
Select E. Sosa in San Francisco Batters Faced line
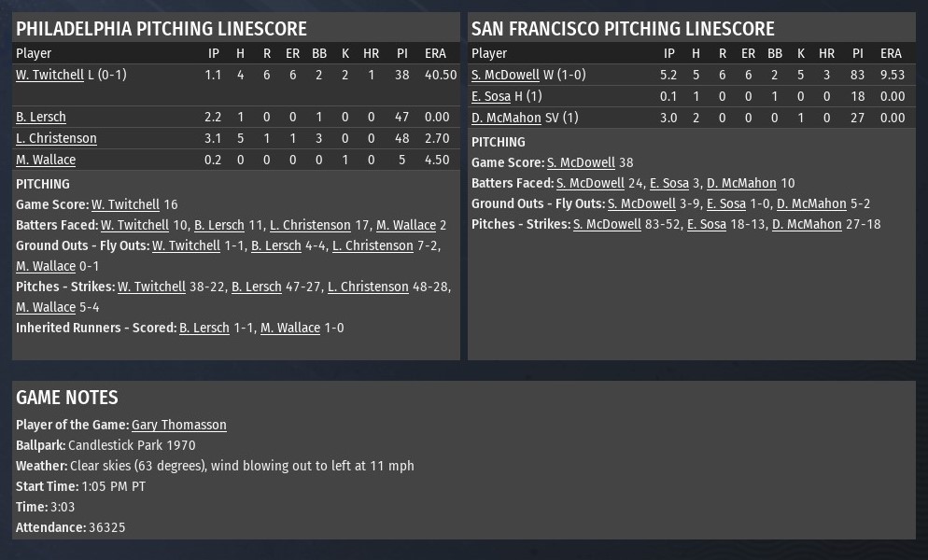pyautogui.click(x=669, y=183)
